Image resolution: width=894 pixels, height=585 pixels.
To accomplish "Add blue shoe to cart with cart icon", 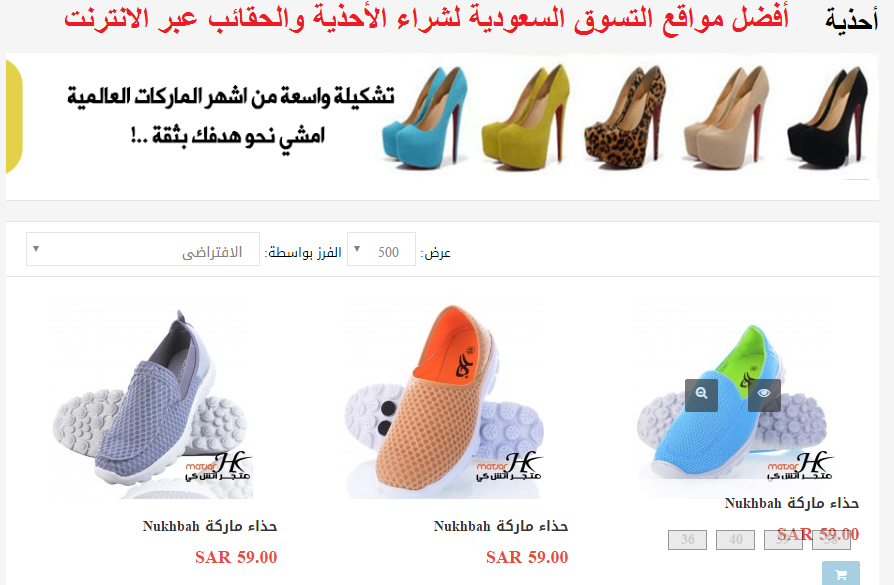I will click(x=840, y=574).
